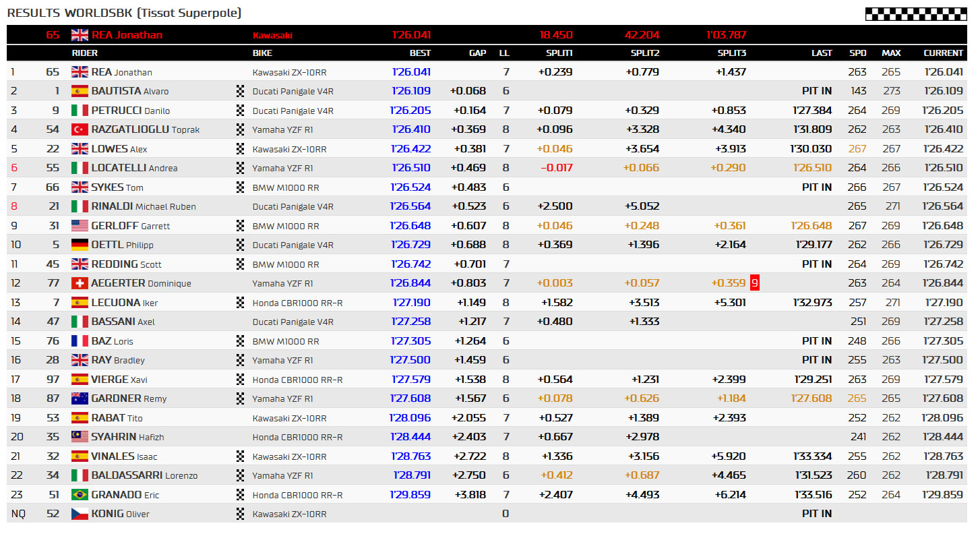
Task: Click the Australian flag beside GARDNER
Action: [80, 398]
